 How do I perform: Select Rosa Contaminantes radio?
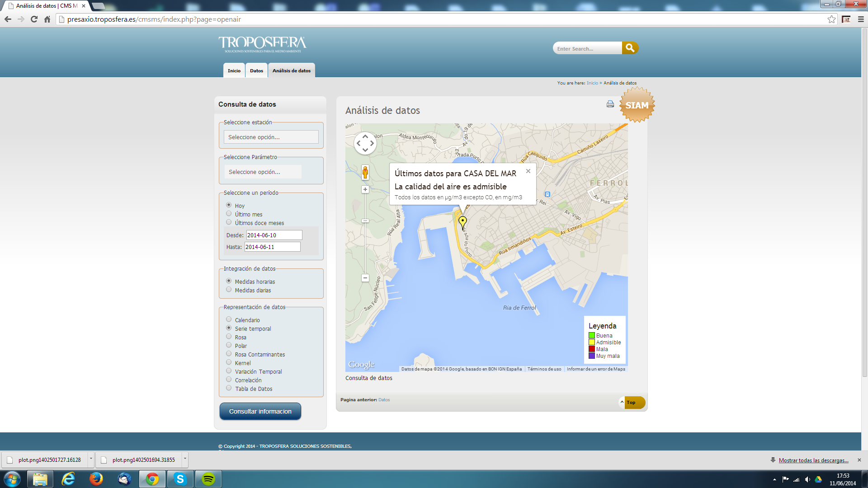coord(229,354)
